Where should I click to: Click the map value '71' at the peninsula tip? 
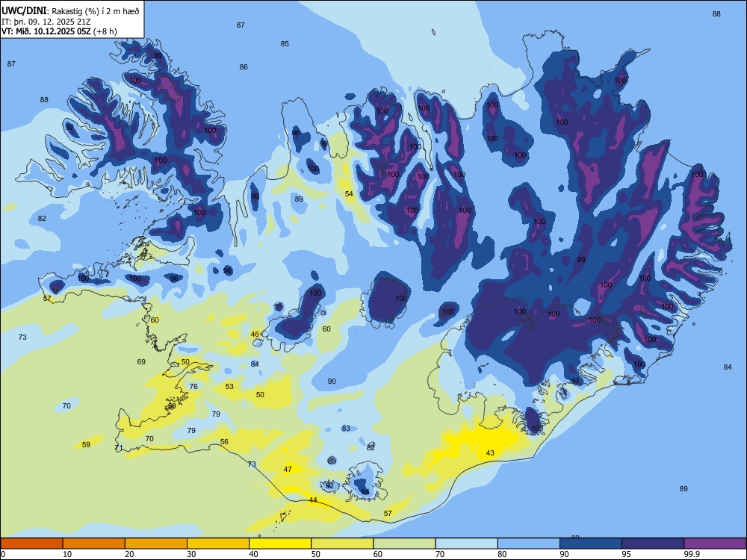(x=119, y=447)
